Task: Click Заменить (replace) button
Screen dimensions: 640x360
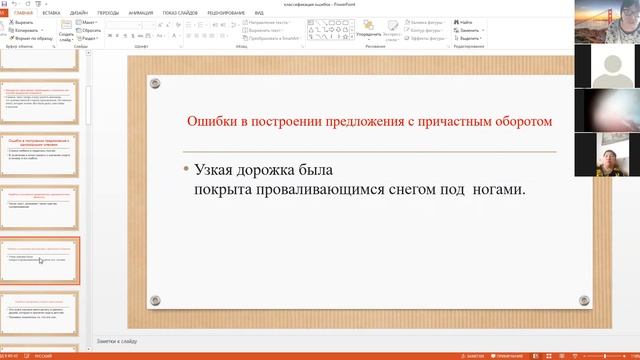Action: 469,30
